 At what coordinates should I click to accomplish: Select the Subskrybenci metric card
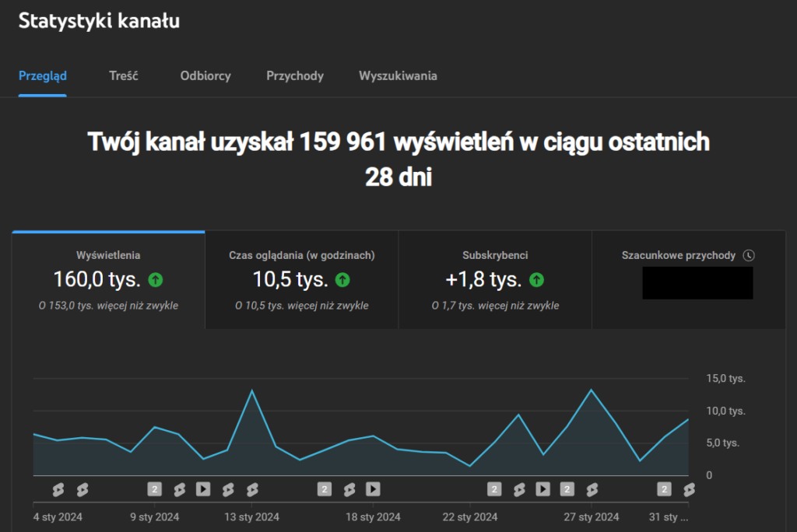pyautogui.click(x=495, y=280)
